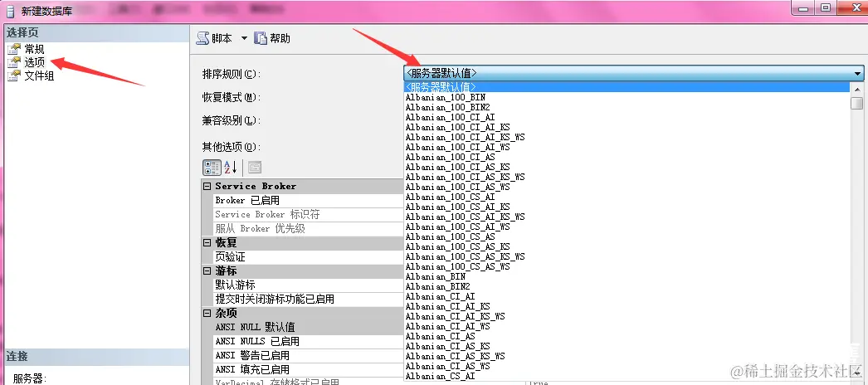868x385 pixels.
Task: Collapse the Service Broker section
Action: [207, 187]
